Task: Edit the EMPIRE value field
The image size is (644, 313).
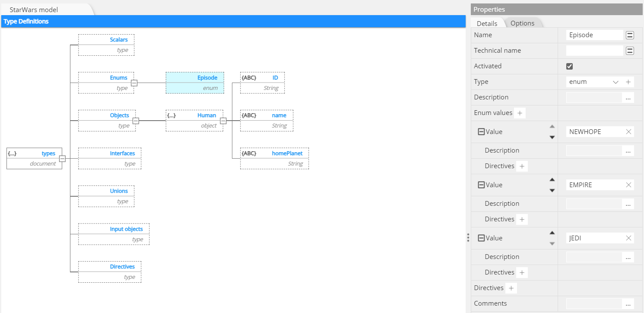Action: coord(595,185)
